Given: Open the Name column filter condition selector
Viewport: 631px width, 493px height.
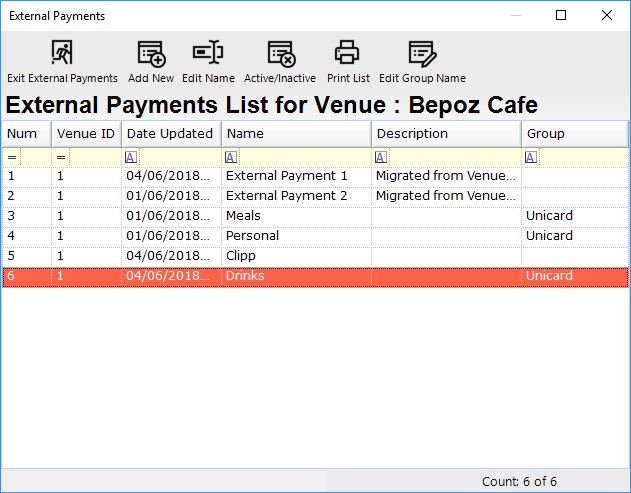Looking at the screenshot, I should (x=231, y=157).
